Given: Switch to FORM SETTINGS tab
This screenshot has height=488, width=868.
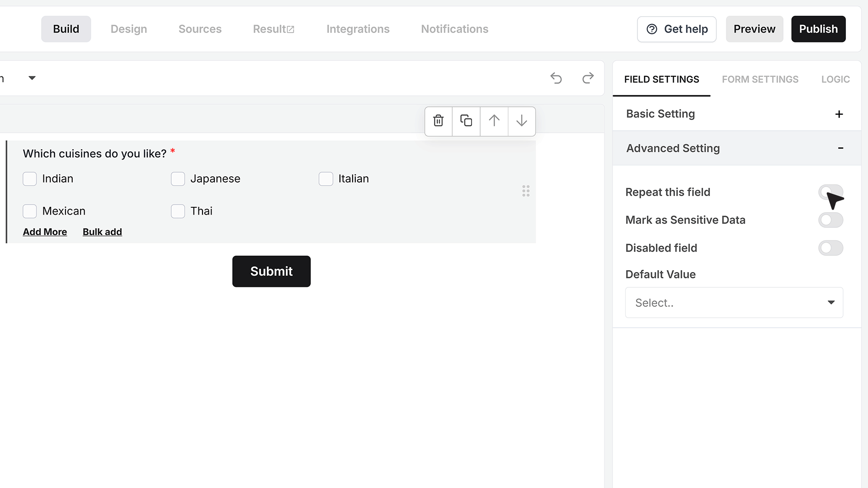Looking at the screenshot, I should [760, 80].
